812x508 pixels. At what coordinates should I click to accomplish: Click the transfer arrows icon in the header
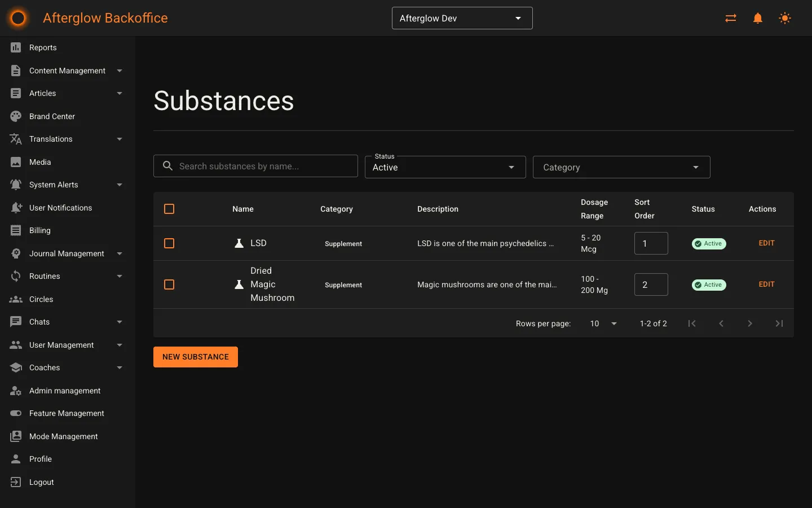[730, 18]
